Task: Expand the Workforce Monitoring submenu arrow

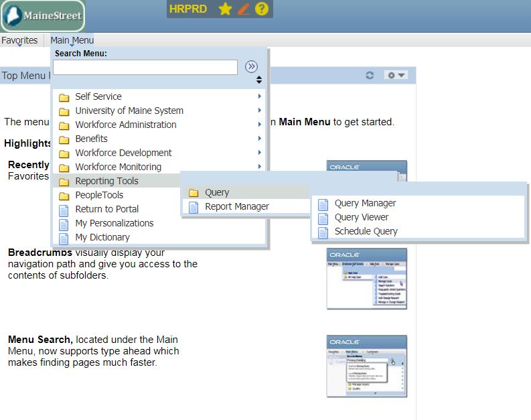Action: (259, 166)
